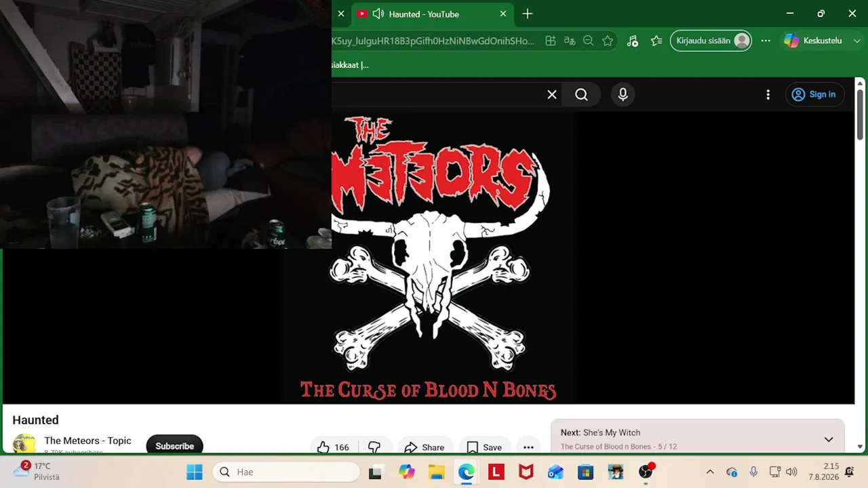868x488 pixels.
Task: Click The Meteors channel avatar
Action: tap(24, 444)
